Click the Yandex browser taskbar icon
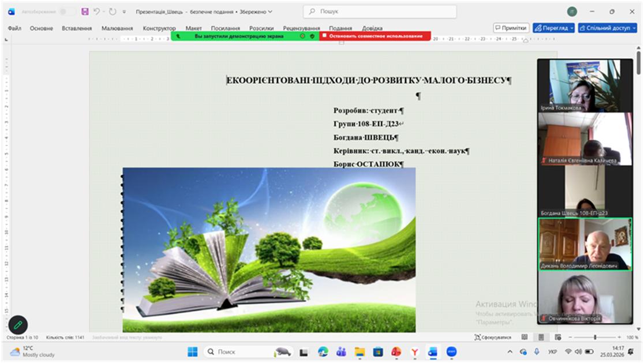 [x=414, y=351]
